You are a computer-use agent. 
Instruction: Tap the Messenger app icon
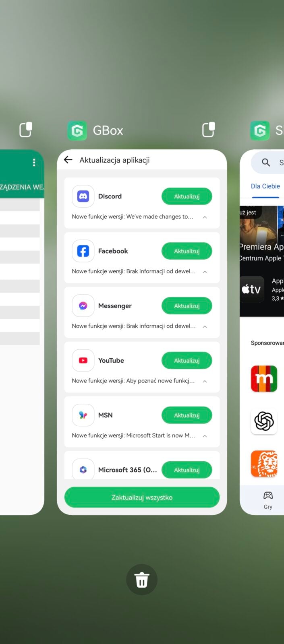(83, 305)
